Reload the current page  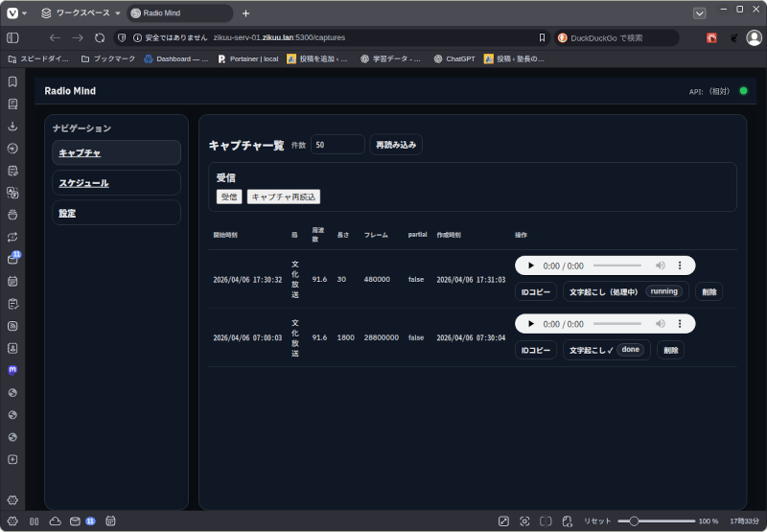(100, 37)
